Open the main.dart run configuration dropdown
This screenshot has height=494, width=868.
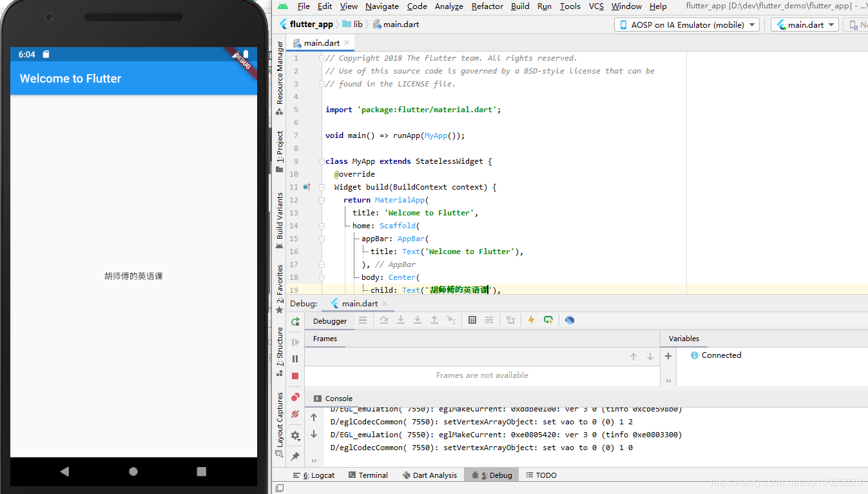805,25
